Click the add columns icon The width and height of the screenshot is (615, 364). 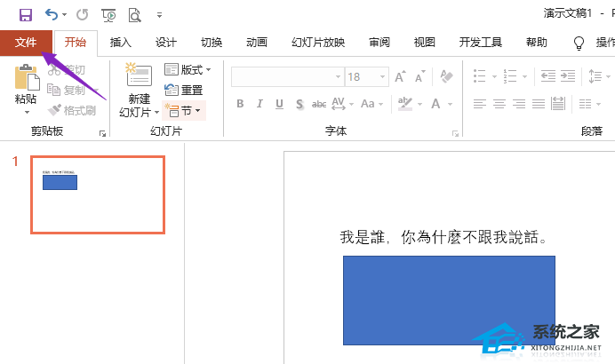(x=585, y=104)
